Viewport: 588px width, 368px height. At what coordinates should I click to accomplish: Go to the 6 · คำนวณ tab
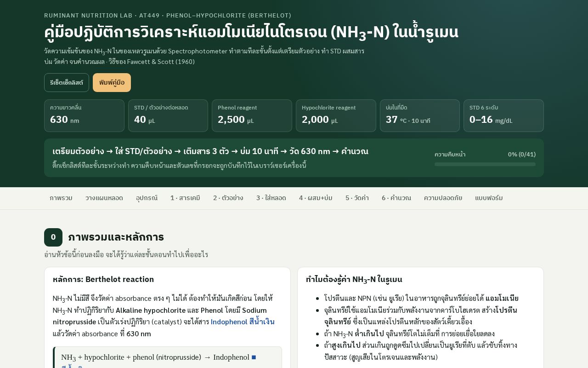(x=396, y=198)
